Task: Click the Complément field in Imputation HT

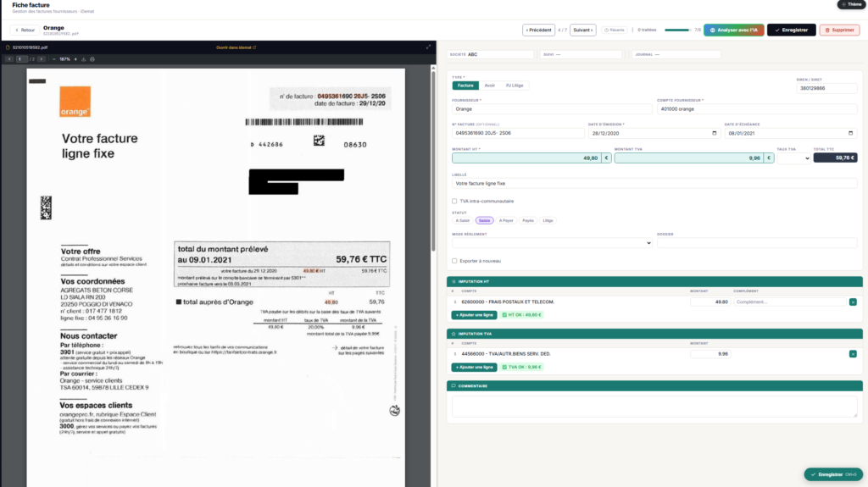Action: [789, 302]
